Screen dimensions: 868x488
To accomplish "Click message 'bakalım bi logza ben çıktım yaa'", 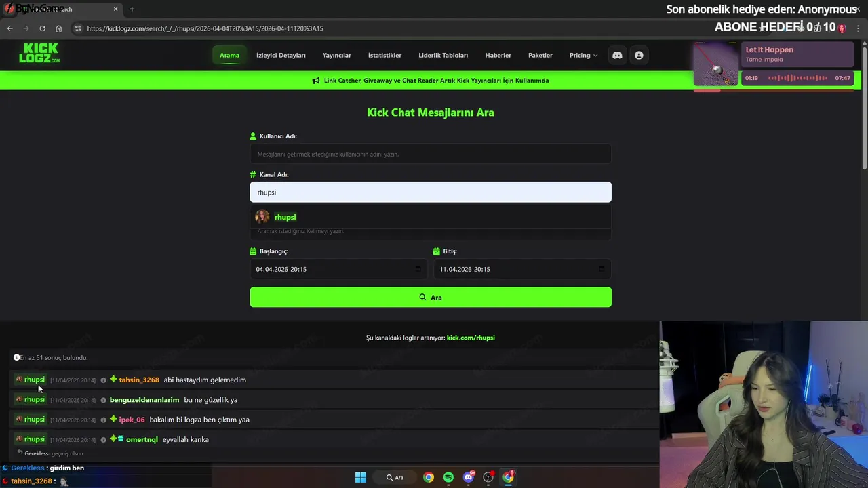I will pos(199,419).
